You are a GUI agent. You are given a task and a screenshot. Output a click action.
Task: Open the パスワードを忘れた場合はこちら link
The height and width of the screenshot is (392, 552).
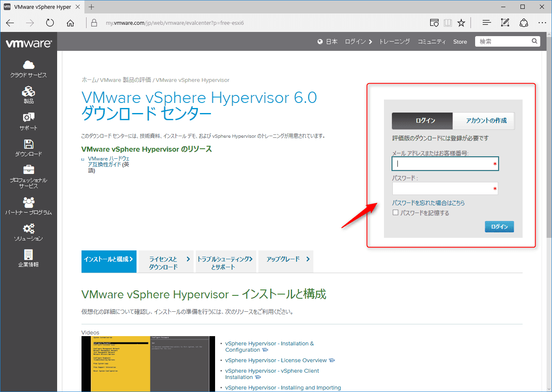(x=428, y=203)
